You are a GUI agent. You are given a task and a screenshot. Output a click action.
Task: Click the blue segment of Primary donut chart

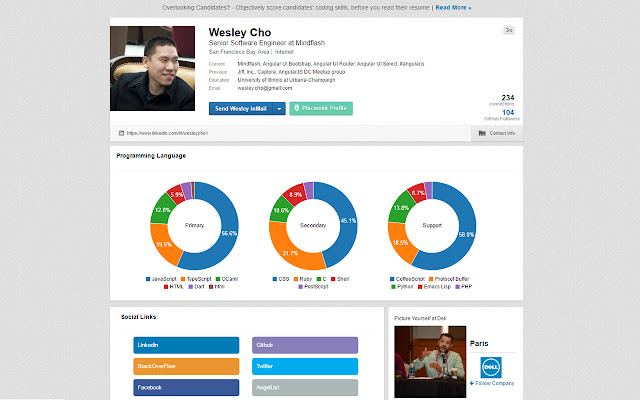(222, 230)
